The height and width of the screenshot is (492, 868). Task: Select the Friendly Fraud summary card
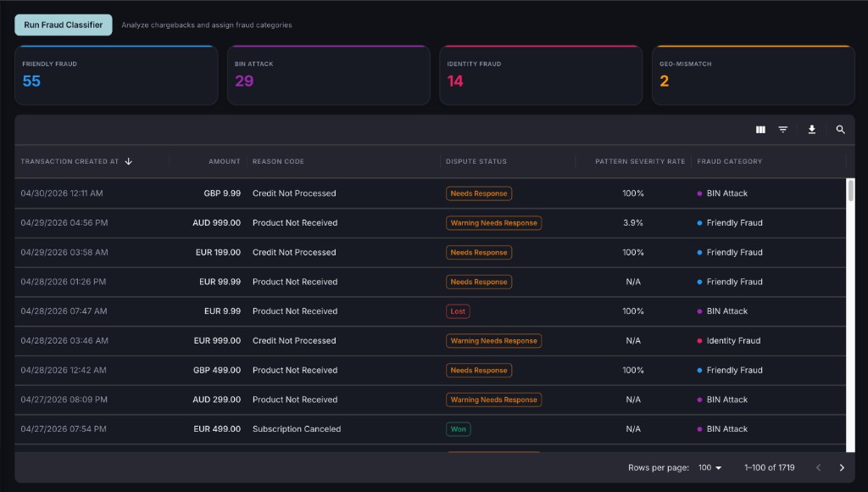pos(116,75)
